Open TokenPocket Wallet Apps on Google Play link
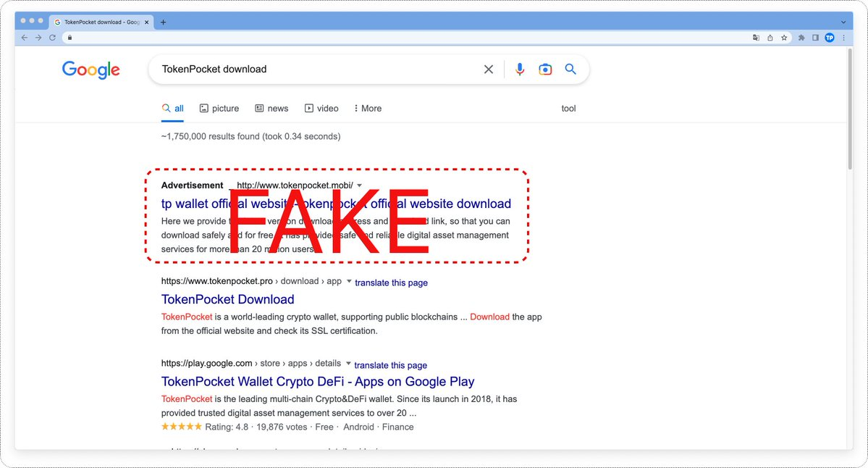 point(318,382)
